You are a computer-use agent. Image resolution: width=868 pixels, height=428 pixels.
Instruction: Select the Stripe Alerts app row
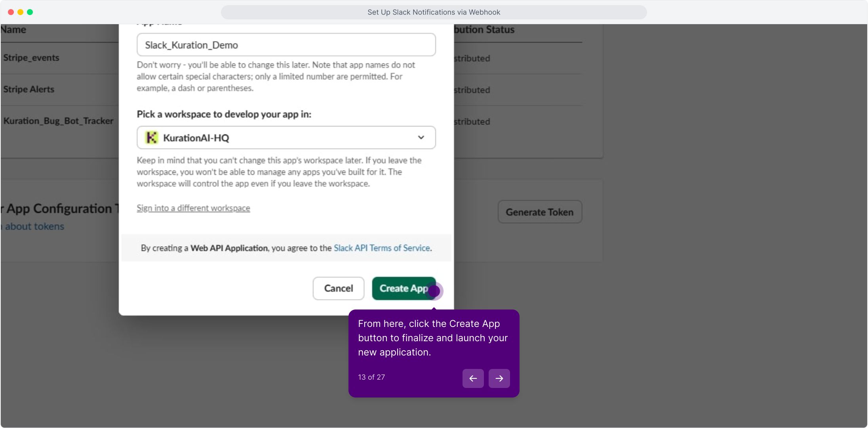coord(29,90)
